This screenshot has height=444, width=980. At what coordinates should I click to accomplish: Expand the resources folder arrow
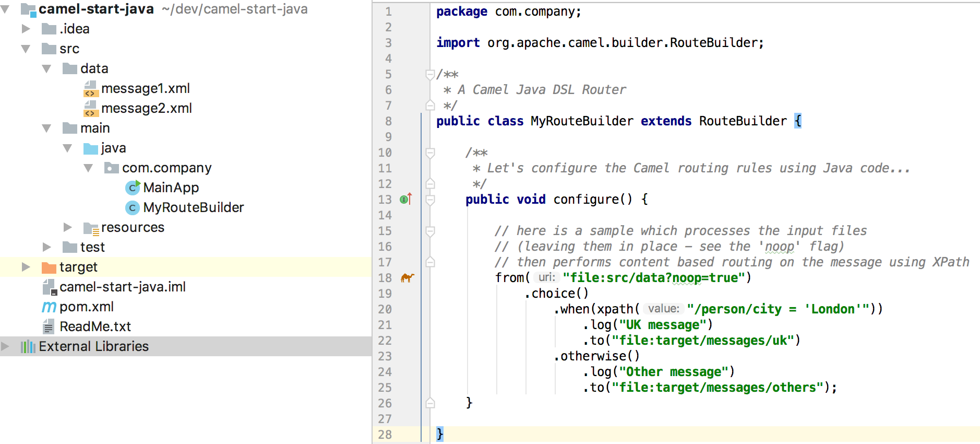(x=67, y=227)
